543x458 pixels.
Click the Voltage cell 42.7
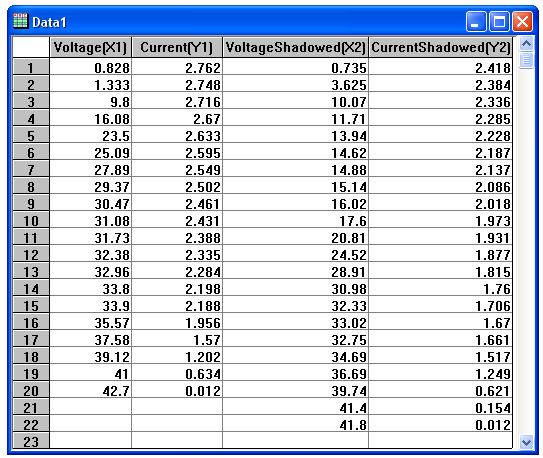(90, 390)
